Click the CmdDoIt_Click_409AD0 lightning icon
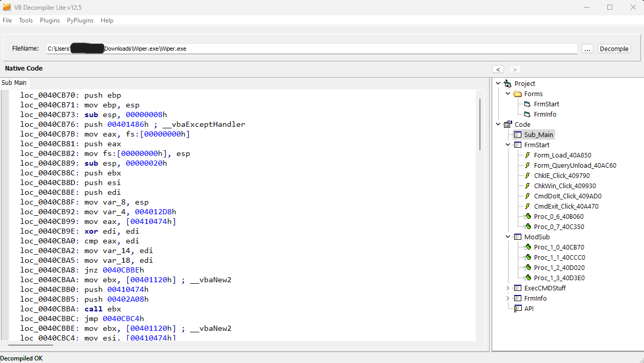The height and width of the screenshot is (363, 644). pyautogui.click(x=527, y=196)
